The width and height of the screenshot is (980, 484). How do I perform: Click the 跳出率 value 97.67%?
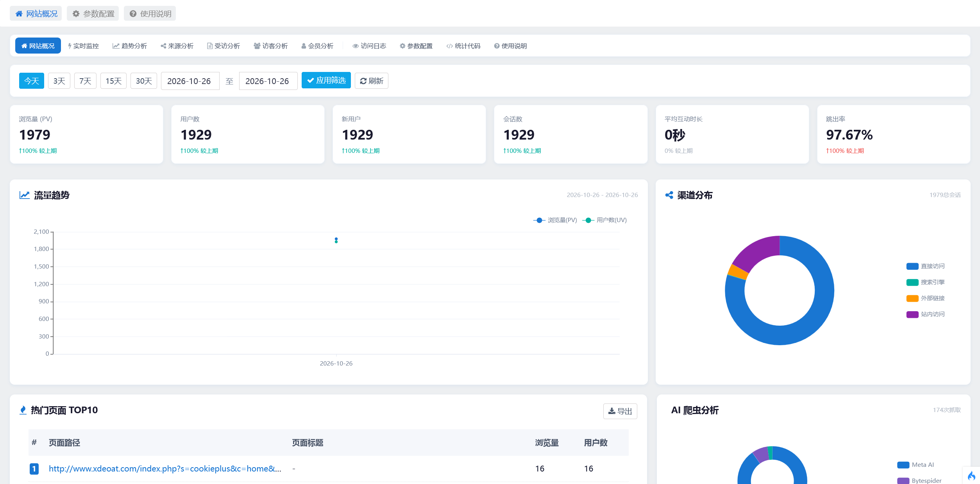(849, 135)
